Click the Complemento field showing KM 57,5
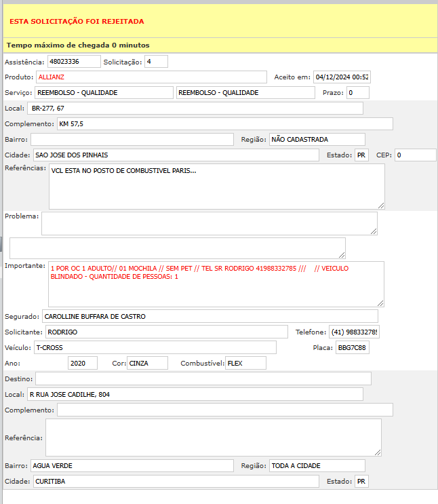 [224, 124]
